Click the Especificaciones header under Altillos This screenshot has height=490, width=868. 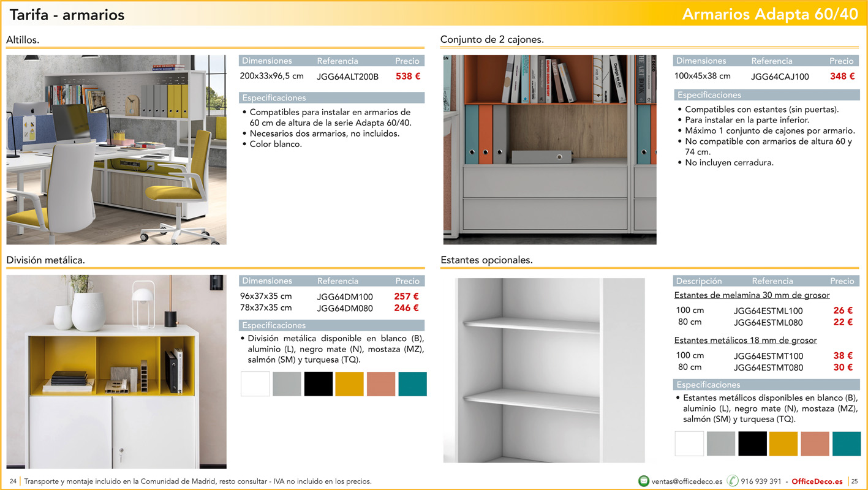pyautogui.click(x=331, y=97)
